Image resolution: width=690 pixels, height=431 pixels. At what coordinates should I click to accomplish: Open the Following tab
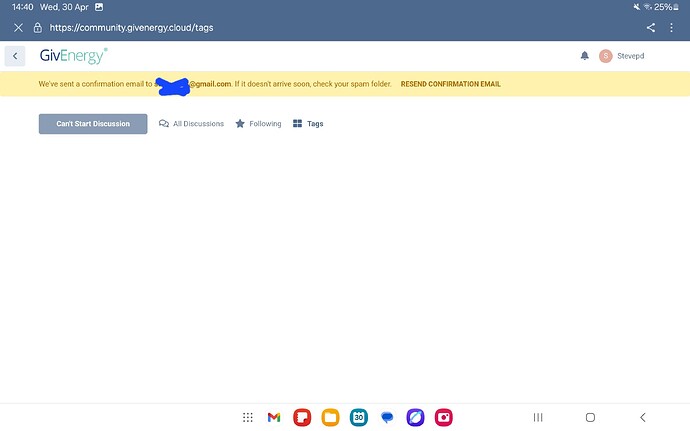258,124
